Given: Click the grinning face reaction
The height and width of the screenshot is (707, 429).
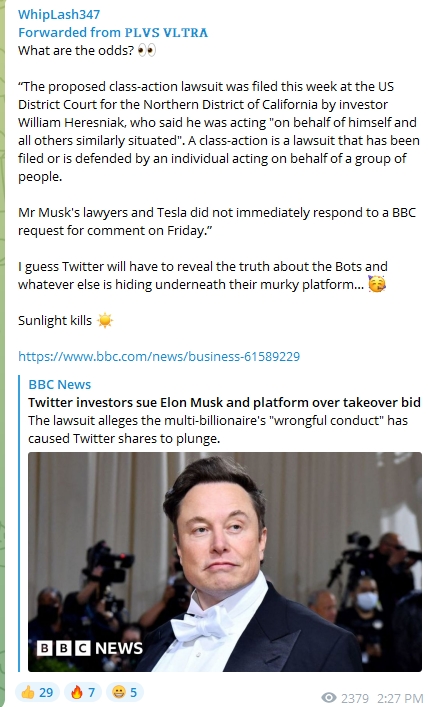Looking at the screenshot, I should [119, 692].
